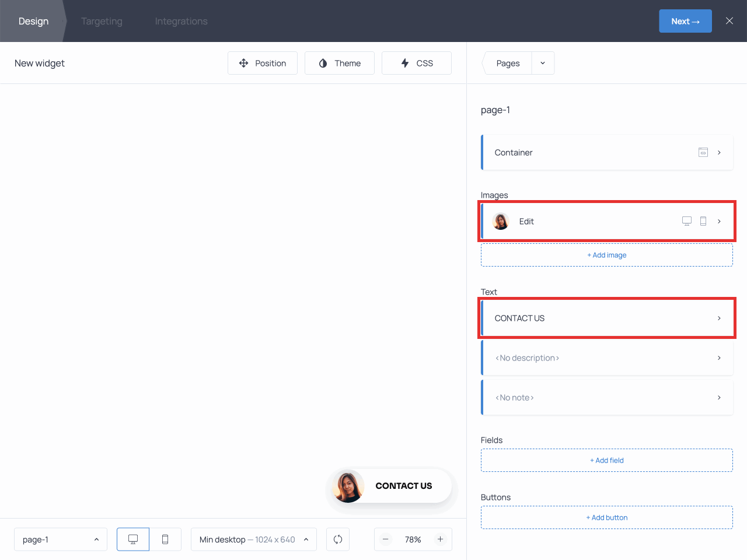The width and height of the screenshot is (747, 560).
Task: Open the Pages dropdown chevron
Action: click(543, 63)
